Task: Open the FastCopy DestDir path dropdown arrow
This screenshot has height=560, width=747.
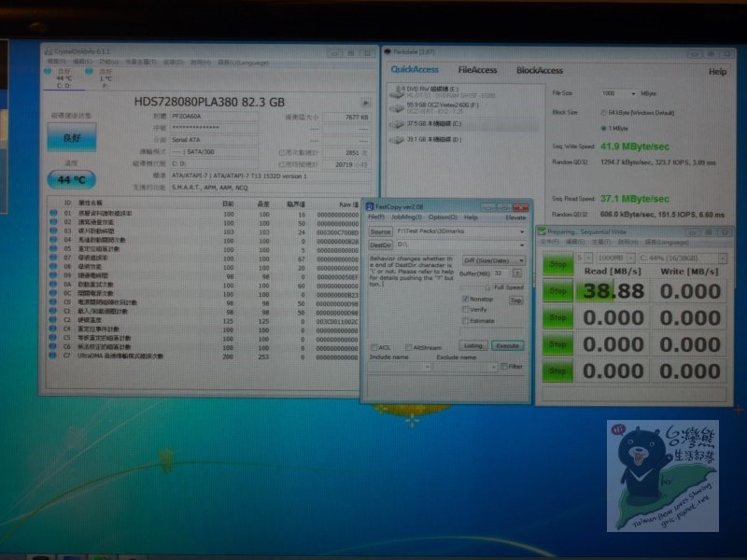Action: click(x=522, y=245)
